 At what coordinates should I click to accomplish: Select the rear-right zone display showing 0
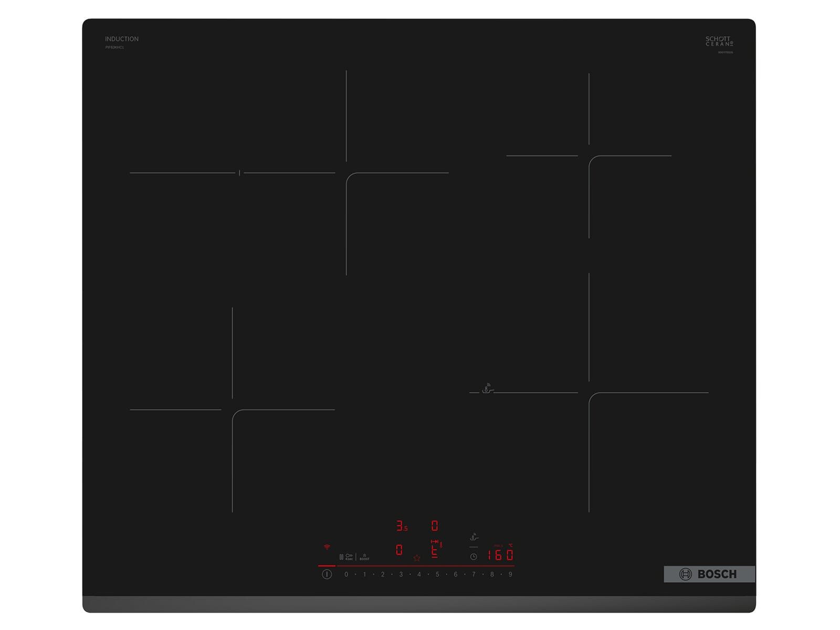coord(434,526)
